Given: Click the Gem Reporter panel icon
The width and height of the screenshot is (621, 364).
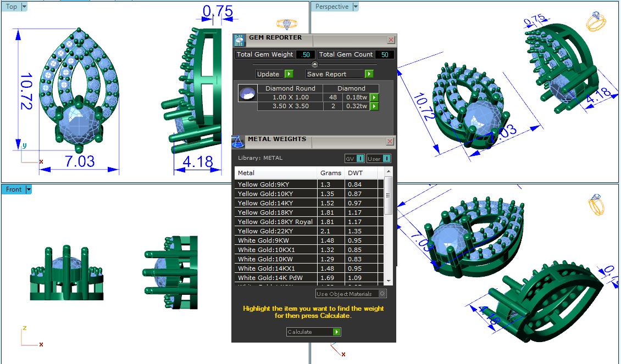Looking at the screenshot, I should pos(239,40).
